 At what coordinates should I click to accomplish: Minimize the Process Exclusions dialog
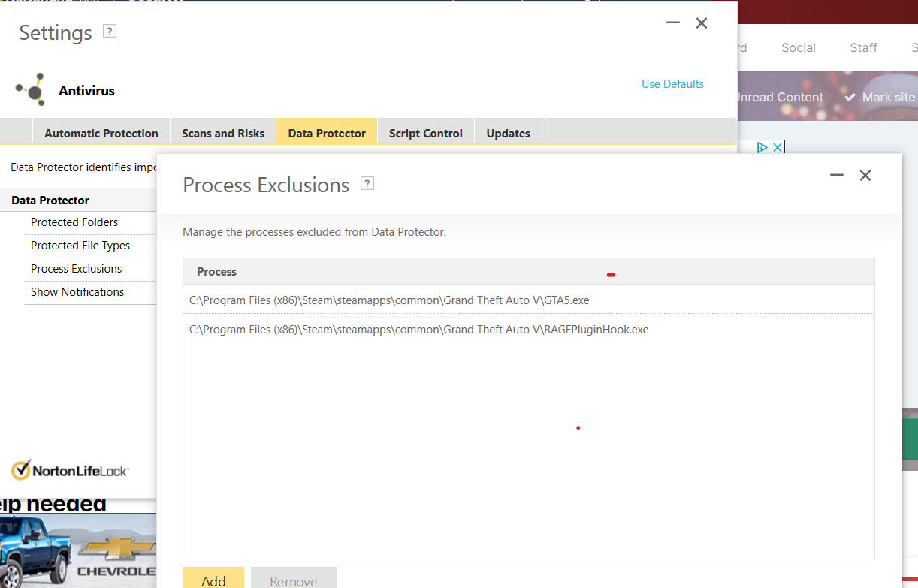point(837,175)
